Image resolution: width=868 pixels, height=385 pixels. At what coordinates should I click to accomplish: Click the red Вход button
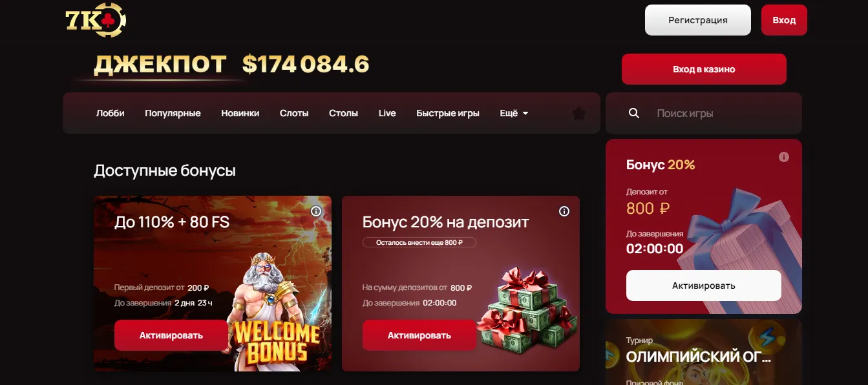[x=784, y=20]
